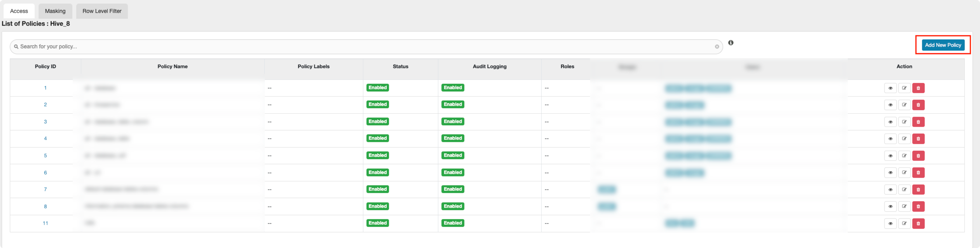The width and height of the screenshot is (980, 248).
Task: Select the Access tab
Action: point(19,11)
